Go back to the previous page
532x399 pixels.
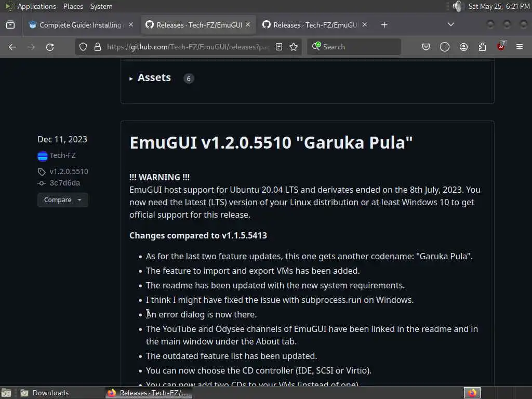coord(12,47)
